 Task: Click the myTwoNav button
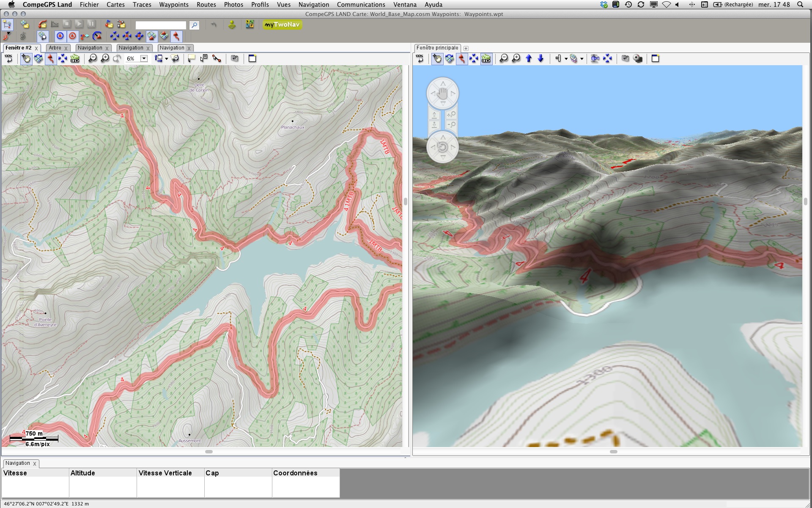[x=282, y=25]
